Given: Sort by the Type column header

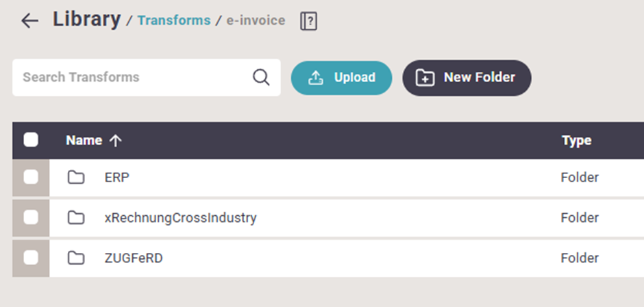Looking at the screenshot, I should pyautogui.click(x=576, y=140).
